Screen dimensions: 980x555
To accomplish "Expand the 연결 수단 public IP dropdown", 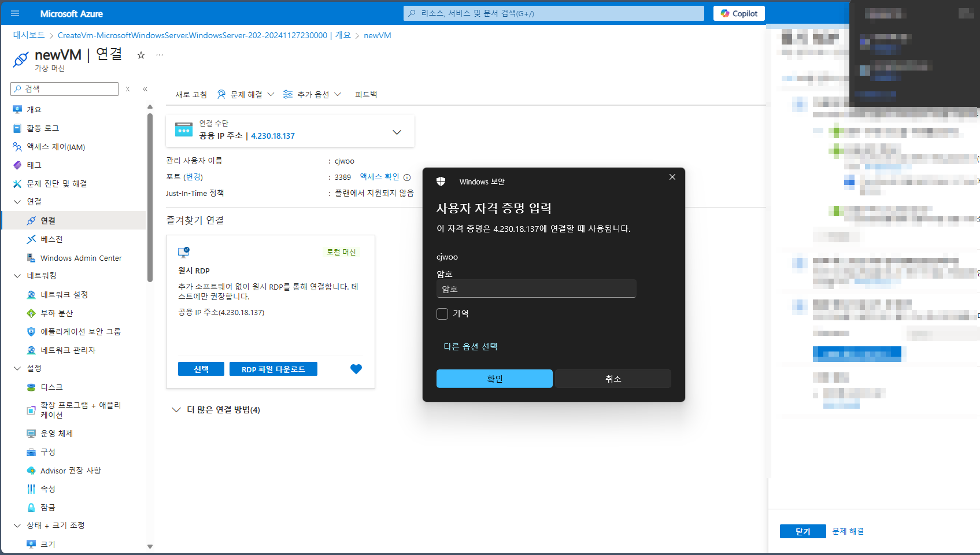I will click(397, 132).
